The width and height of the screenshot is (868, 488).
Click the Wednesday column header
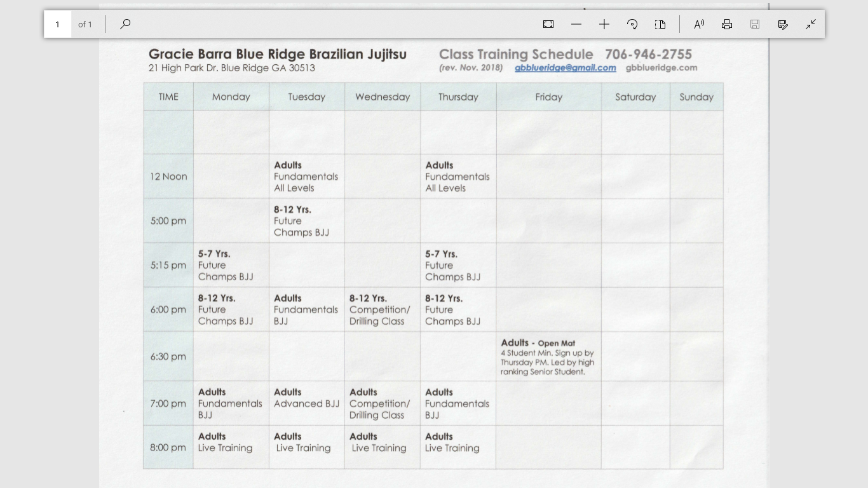click(x=383, y=97)
